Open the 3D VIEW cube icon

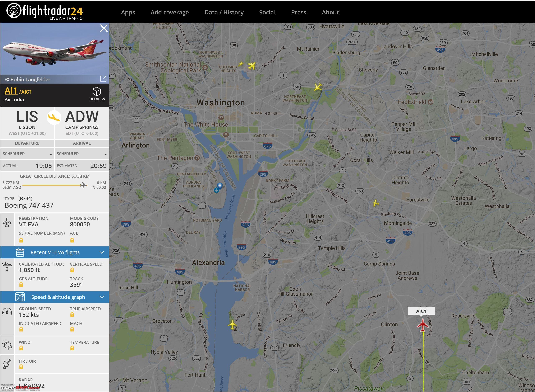coord(97,91)
